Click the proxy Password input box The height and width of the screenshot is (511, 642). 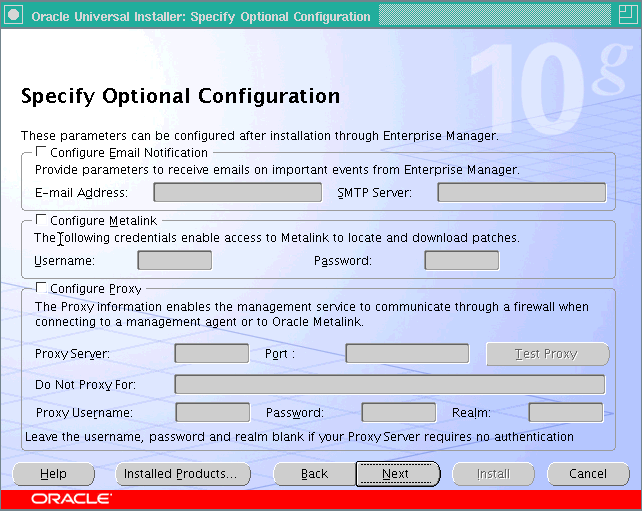tap(398, 413)
